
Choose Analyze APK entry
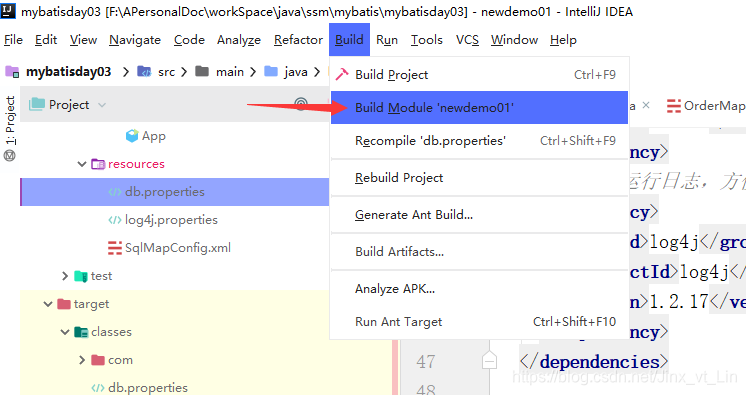(479, 289)
